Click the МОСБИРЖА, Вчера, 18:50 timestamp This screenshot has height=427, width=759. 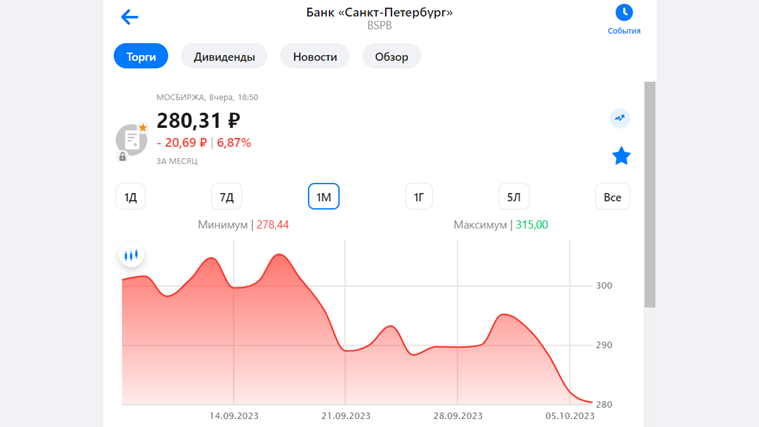pos(207,97)
